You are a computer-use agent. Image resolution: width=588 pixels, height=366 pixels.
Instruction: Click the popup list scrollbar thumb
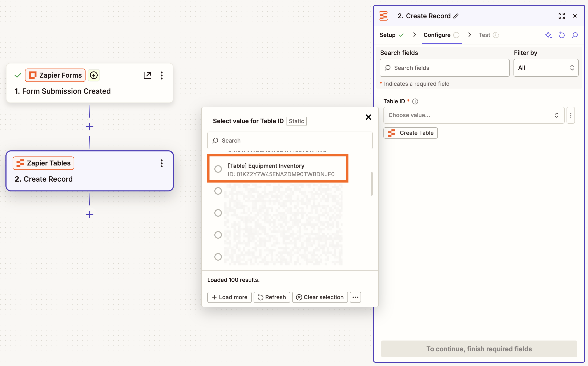point(372,184)
